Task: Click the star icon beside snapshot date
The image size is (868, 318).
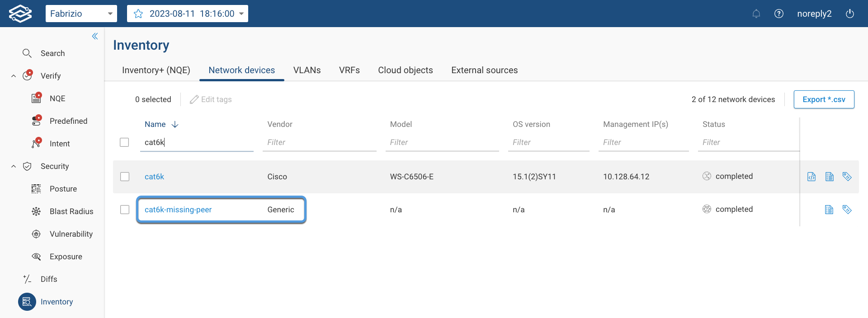Action: pyautogui.click(x=138, y=14)
